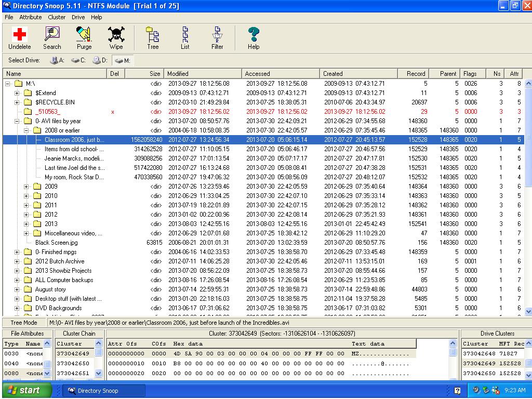
Task: Click the Help question mark icon
Action: 254,34
